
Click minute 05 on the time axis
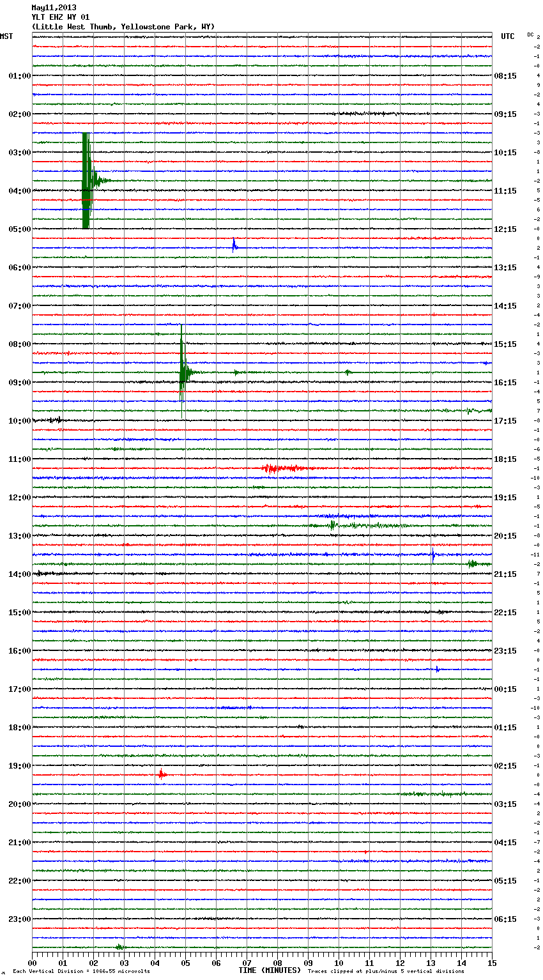click(185, 963)
